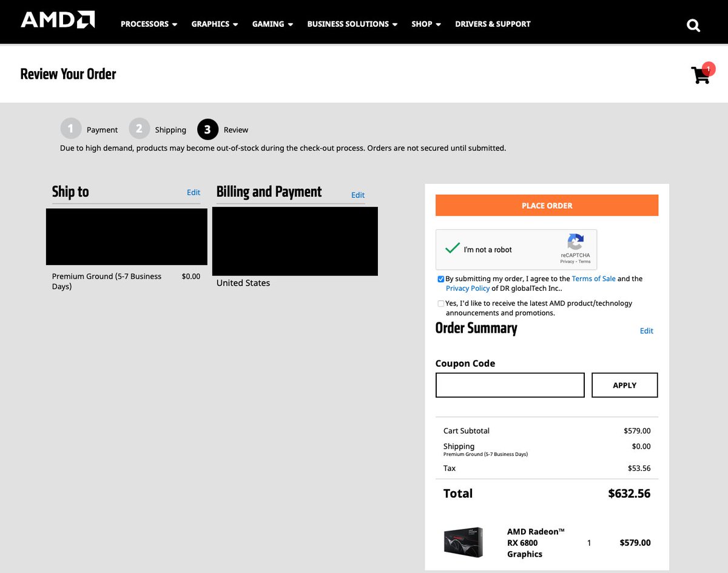Click the AMD logo

58,20
